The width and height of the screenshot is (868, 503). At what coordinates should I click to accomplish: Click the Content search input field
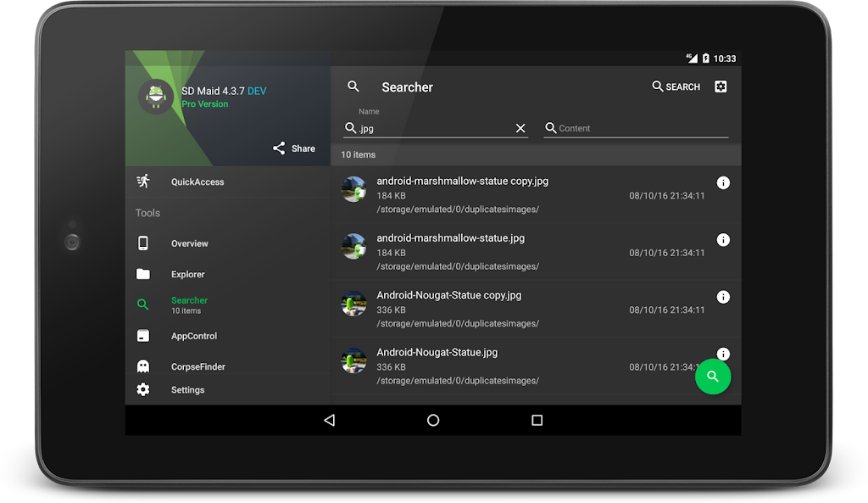click(x=640, y=128)
